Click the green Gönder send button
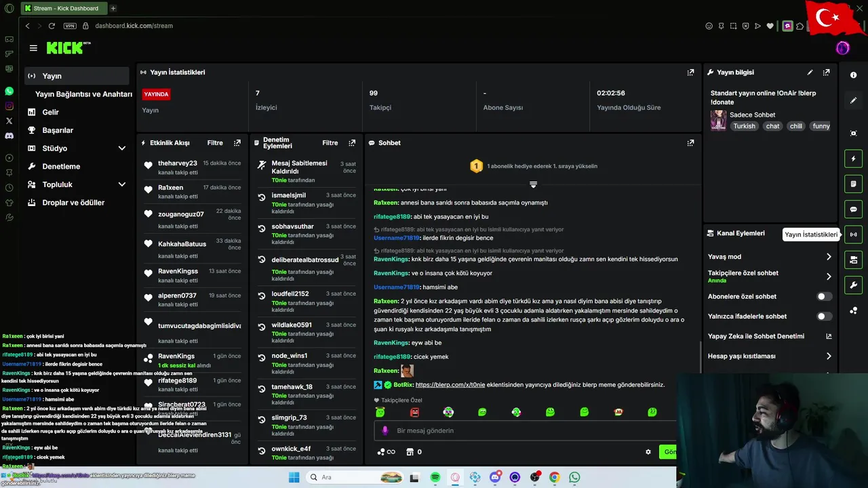Viewport: 868px width, 488px height. pyautogui.click(x=669, y=452)
